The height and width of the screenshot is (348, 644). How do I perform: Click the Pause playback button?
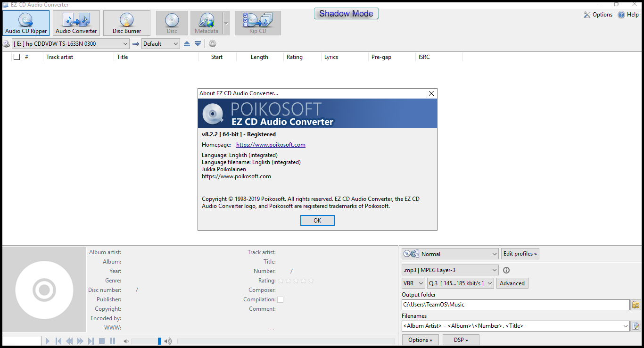click(x=113, y=341)
